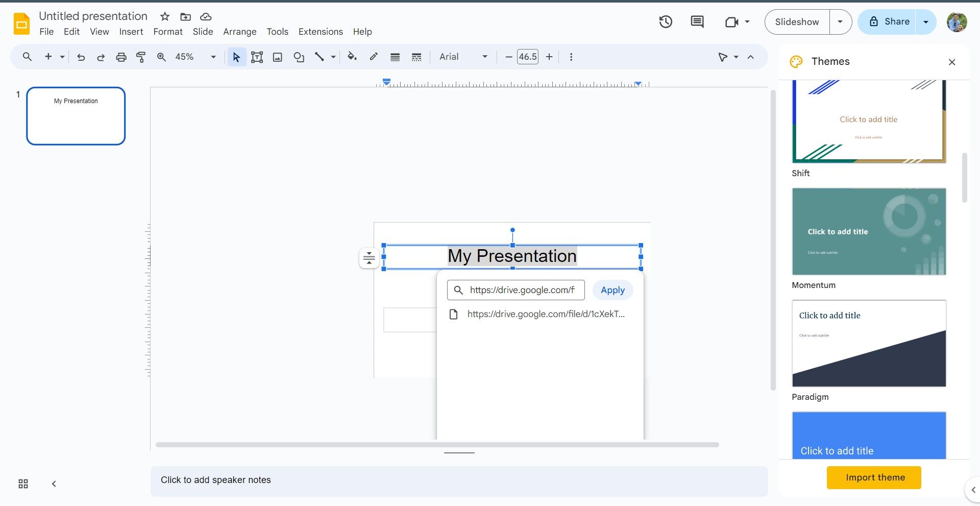Open the Slide menu

203,32
